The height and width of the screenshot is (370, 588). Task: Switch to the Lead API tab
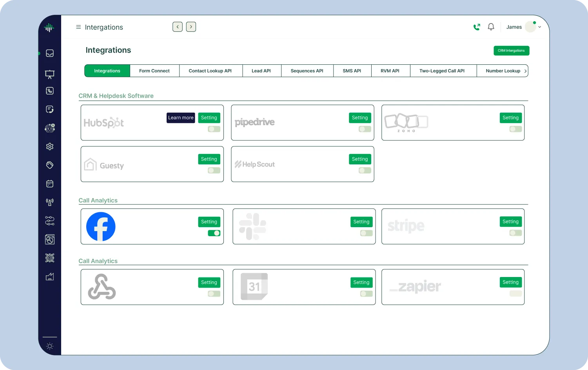click(261, 71)
